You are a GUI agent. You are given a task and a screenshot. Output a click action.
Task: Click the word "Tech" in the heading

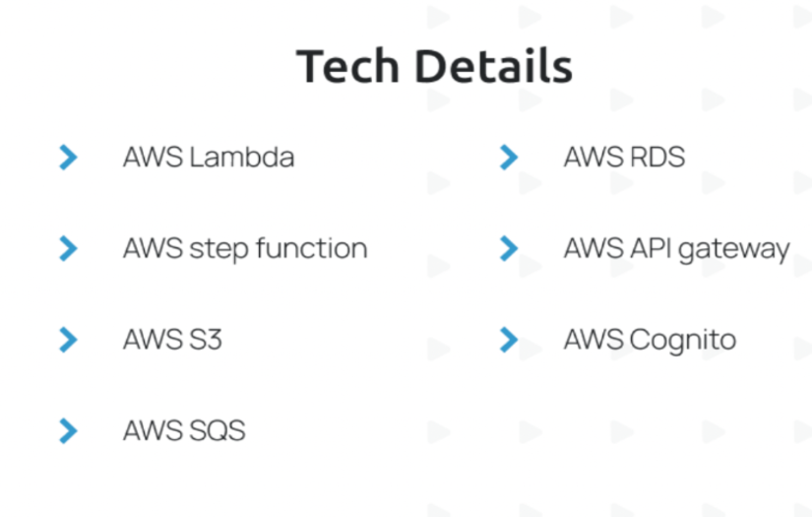(347, 66)
